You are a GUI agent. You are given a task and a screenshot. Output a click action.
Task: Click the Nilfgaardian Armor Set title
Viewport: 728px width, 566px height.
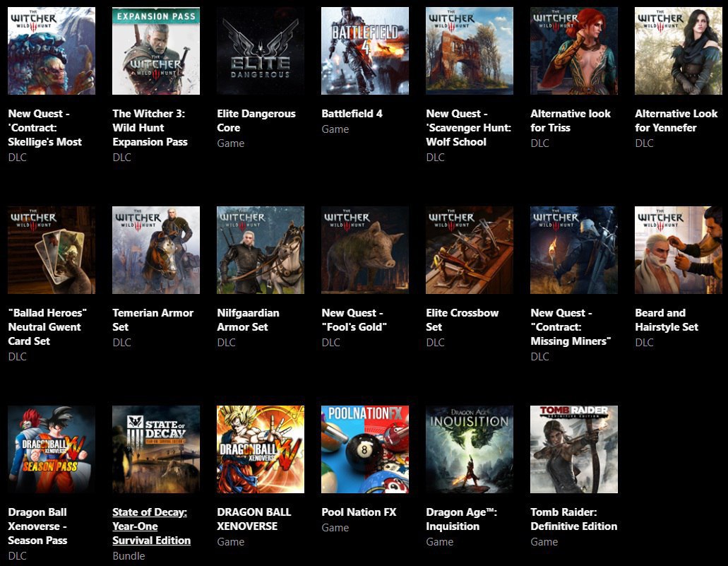[248, 320]
